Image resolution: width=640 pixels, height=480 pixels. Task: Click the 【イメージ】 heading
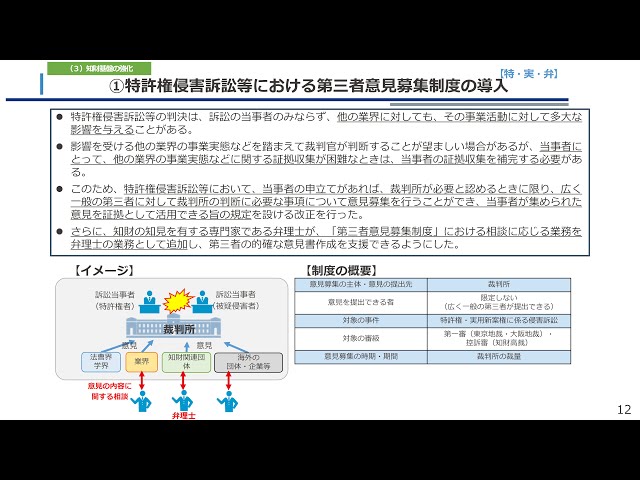(x=104, y=270)
